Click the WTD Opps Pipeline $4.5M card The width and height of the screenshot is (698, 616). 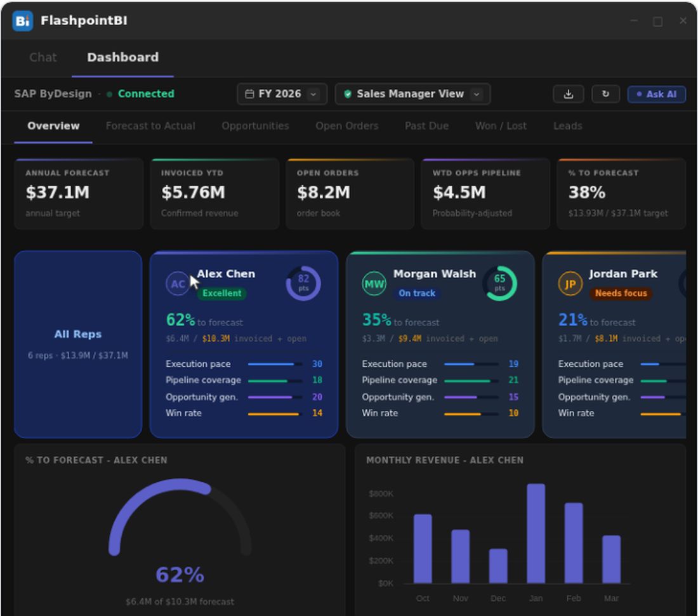pos(485,193)
